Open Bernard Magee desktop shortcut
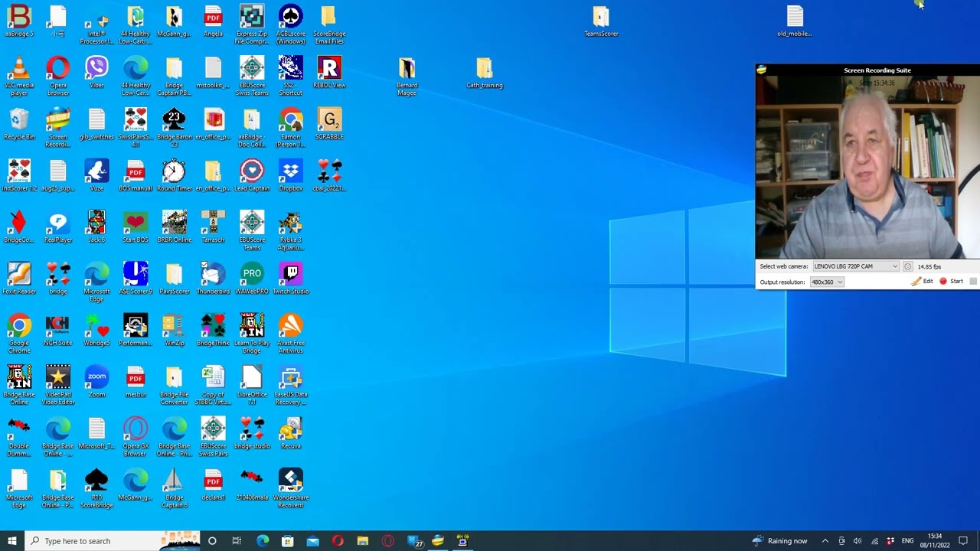The width and height of the screenshot is (980, 551). tap(407, 76)
